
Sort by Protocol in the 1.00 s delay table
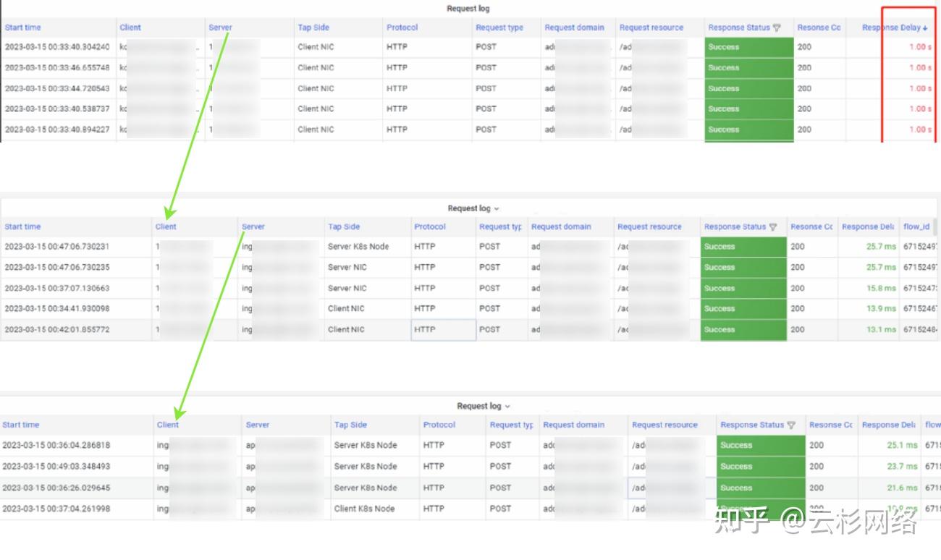click(x=402, y=27)
